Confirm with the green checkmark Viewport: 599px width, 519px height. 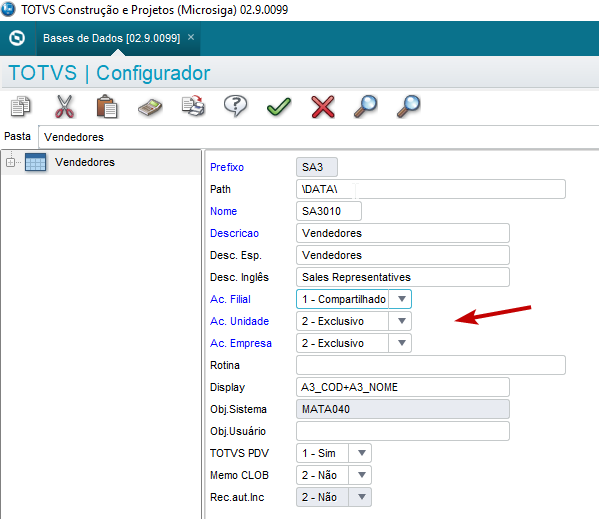click(279, 107)
